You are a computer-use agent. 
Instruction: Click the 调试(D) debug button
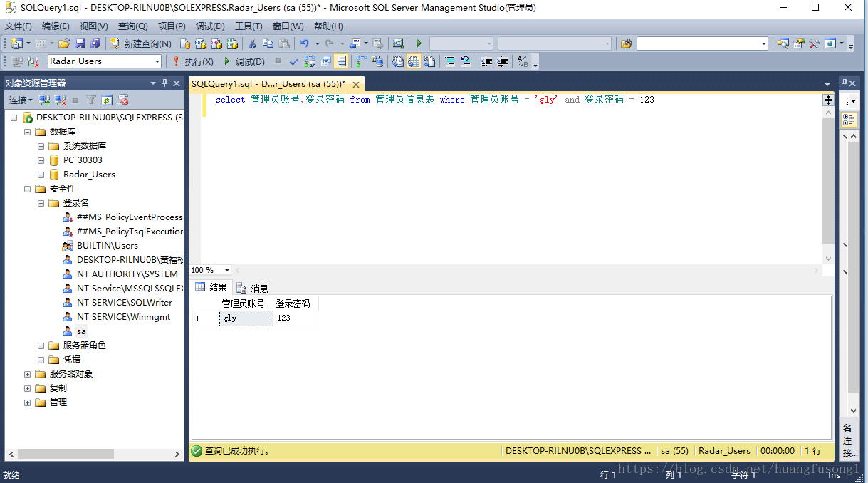[244, 61]
